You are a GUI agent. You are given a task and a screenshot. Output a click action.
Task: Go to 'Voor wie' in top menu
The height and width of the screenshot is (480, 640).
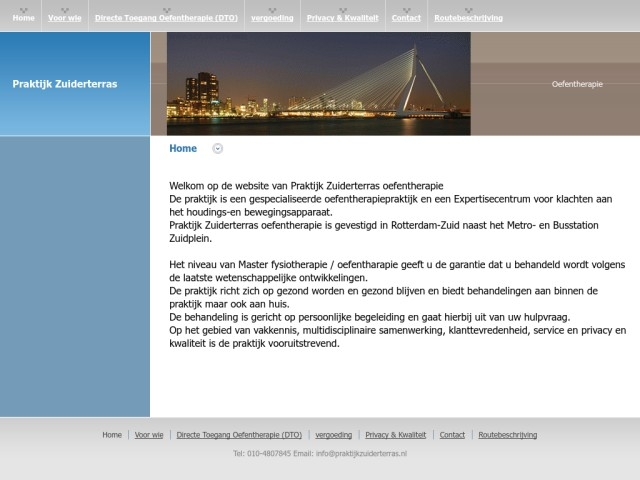click(x=64, y=18)
